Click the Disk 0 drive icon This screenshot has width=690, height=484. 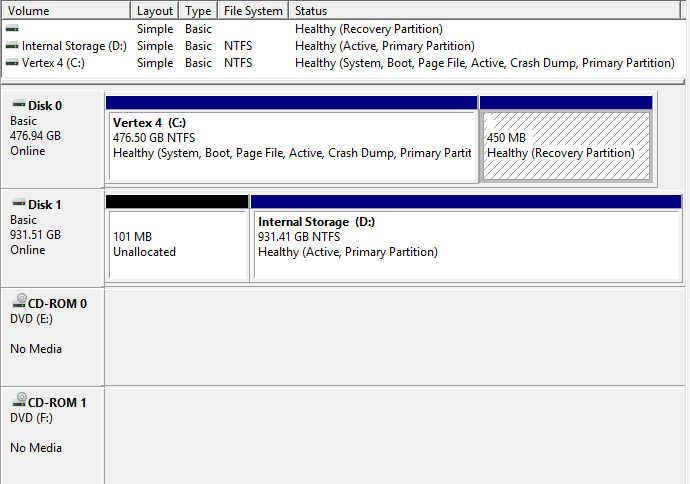[19, 105]
